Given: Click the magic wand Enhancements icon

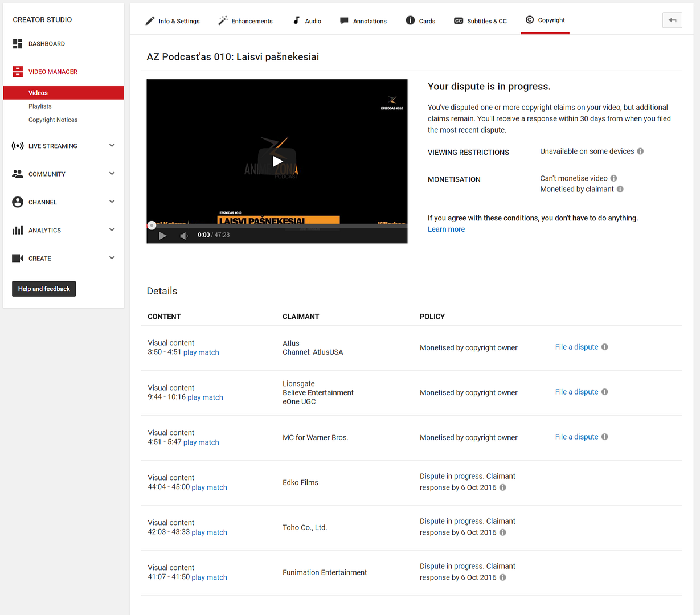Looking at the screenshot, I should click(x=223, y=20).
